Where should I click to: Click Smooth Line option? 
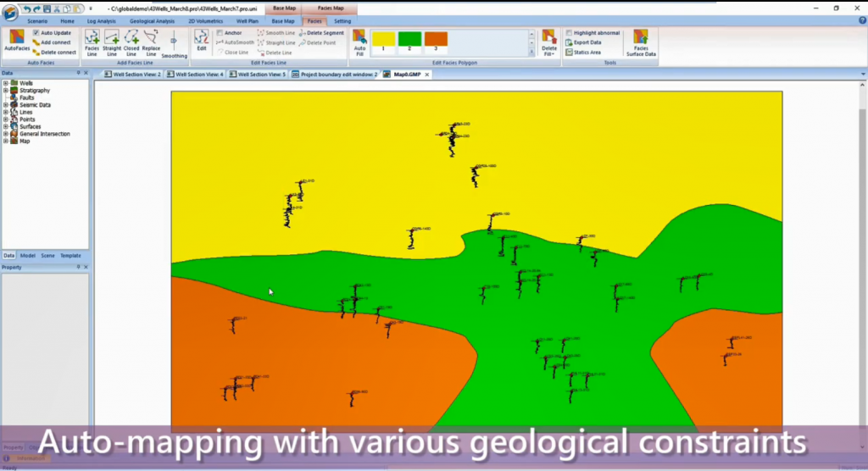[276, 33]
